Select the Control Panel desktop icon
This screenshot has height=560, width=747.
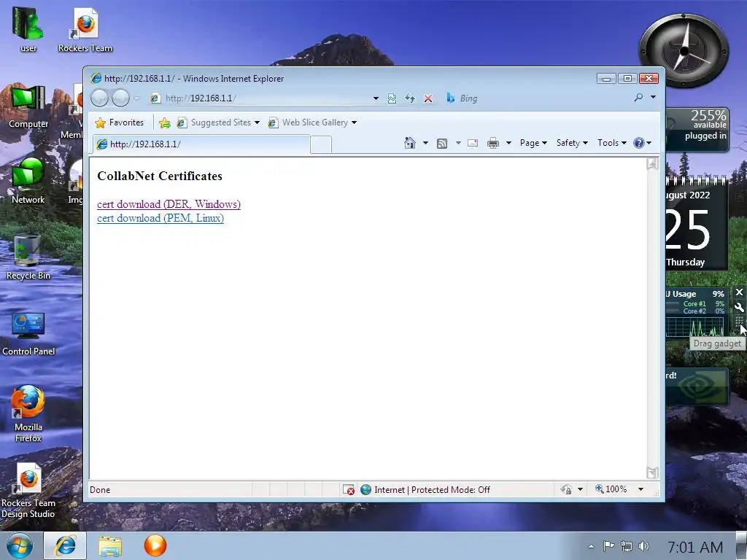(x=28, y=334)
